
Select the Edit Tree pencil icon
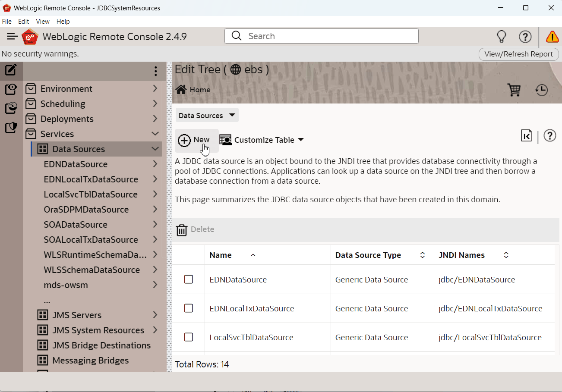[x=11, y=70]
